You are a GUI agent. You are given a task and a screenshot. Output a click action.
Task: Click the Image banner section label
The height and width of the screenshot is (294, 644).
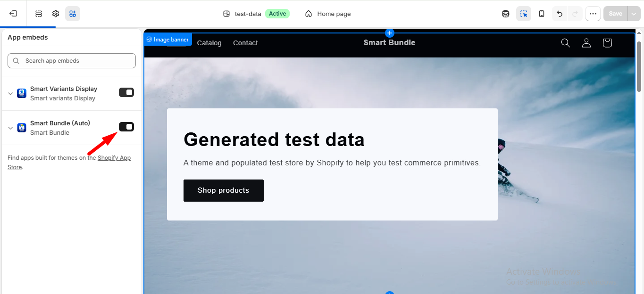(x=168, y=40)
